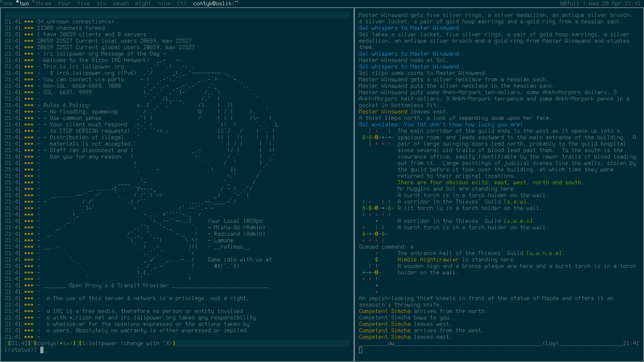Click the Nimble Nightcrawler name

428,260
